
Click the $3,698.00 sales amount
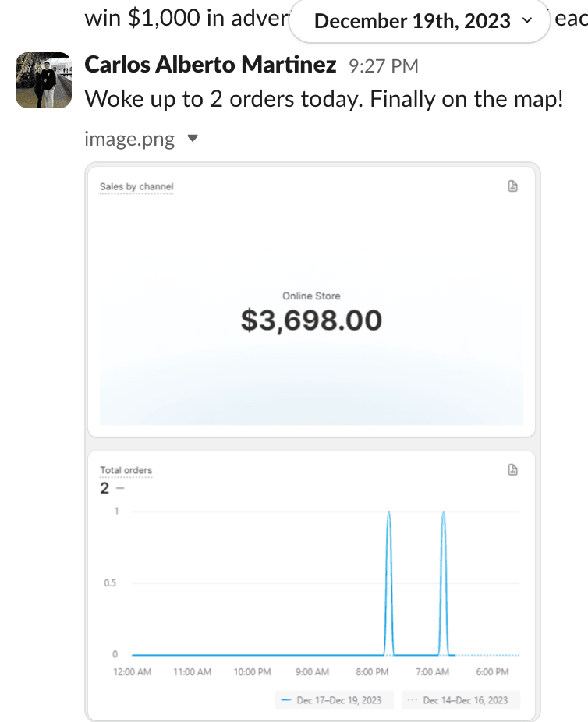point(311,320)
